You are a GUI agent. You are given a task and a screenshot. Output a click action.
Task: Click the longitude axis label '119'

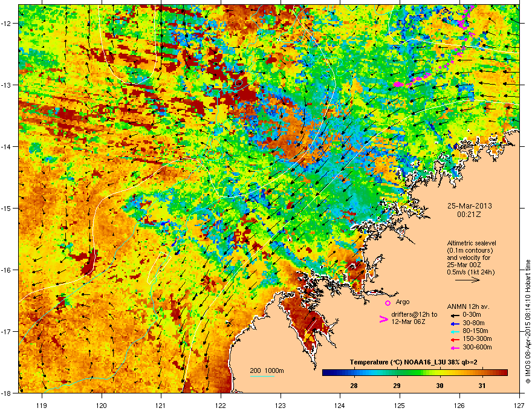point(42,405)
